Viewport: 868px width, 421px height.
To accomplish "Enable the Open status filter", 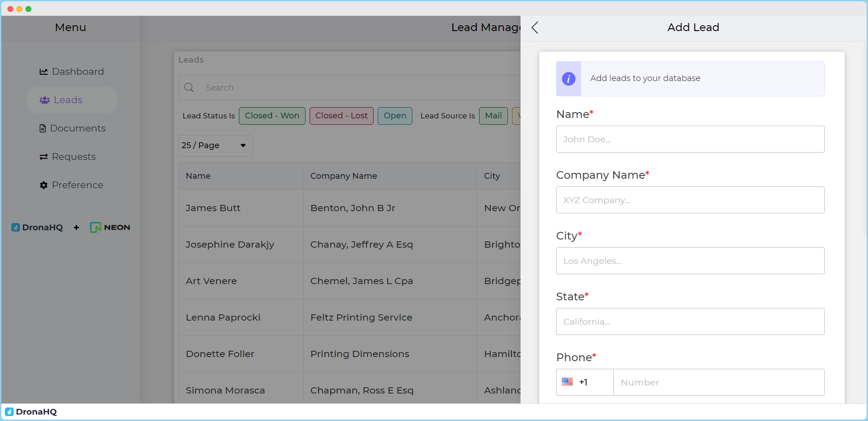I will (394, 116).
